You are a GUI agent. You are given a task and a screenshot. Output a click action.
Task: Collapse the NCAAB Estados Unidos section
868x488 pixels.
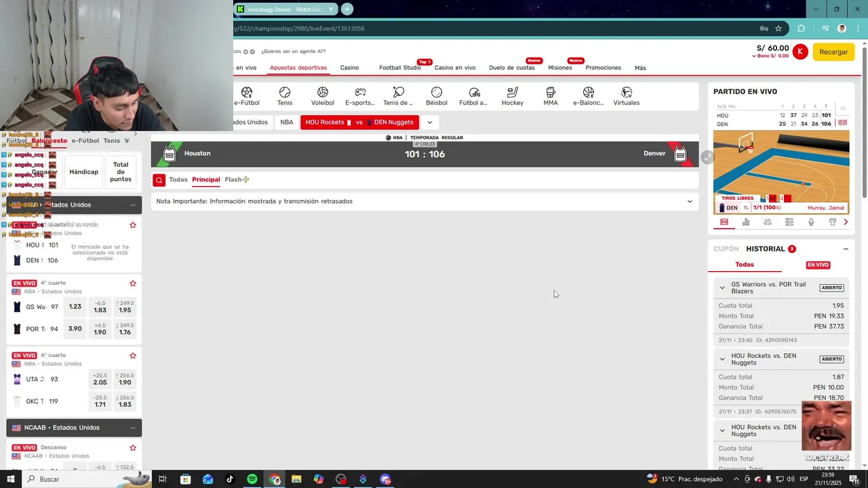coord(133,428)
